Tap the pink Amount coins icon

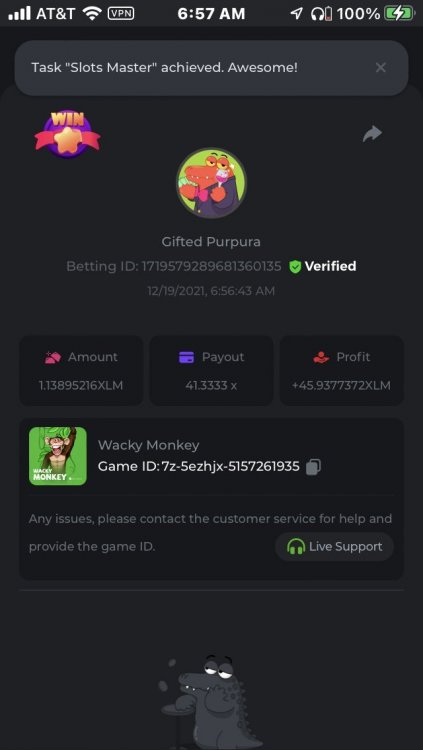coord(52,357)
